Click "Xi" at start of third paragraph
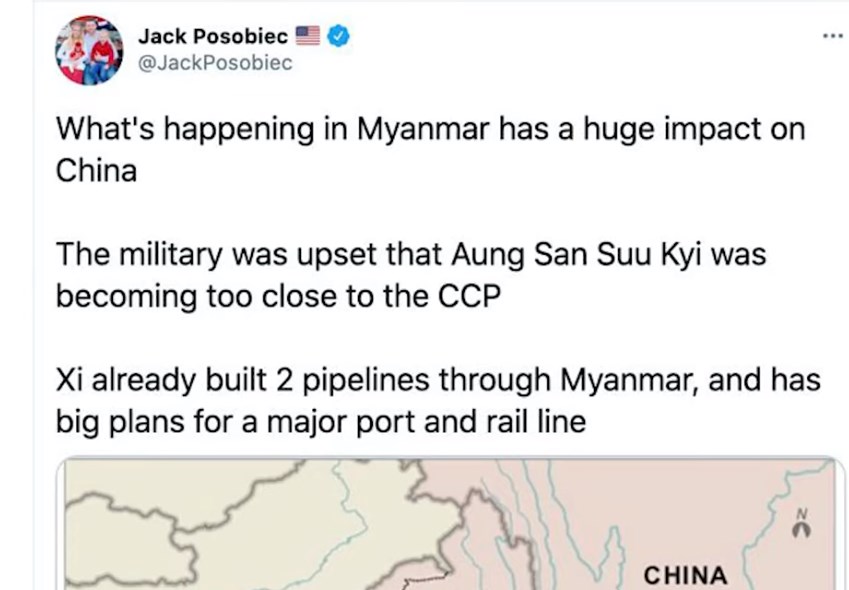The image size is (849, 590). coord(66,381)
